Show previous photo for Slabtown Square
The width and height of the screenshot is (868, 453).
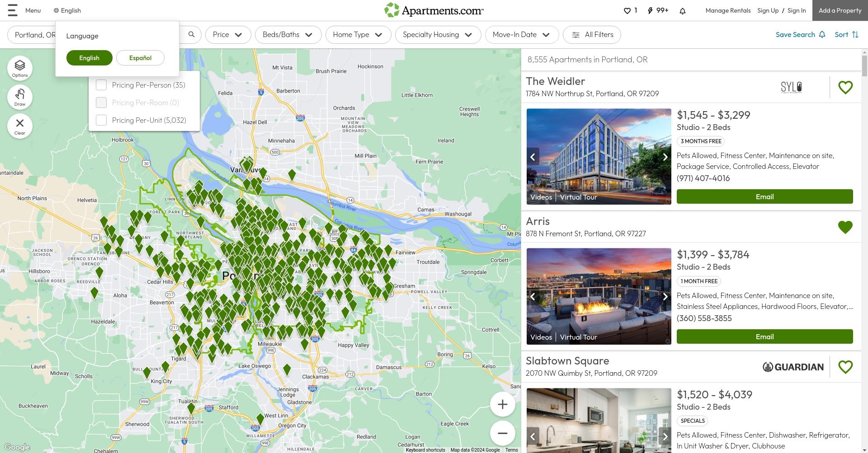[x=533, y=436]
